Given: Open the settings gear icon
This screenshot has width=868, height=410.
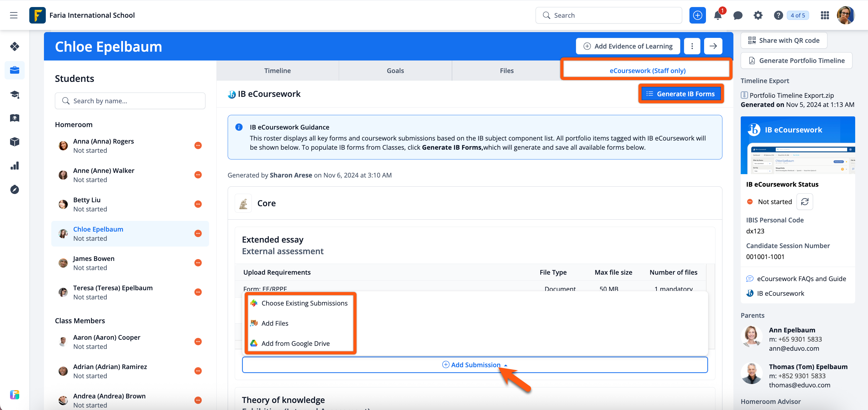Looking at the screenshot, I should [x=758, y=16].
